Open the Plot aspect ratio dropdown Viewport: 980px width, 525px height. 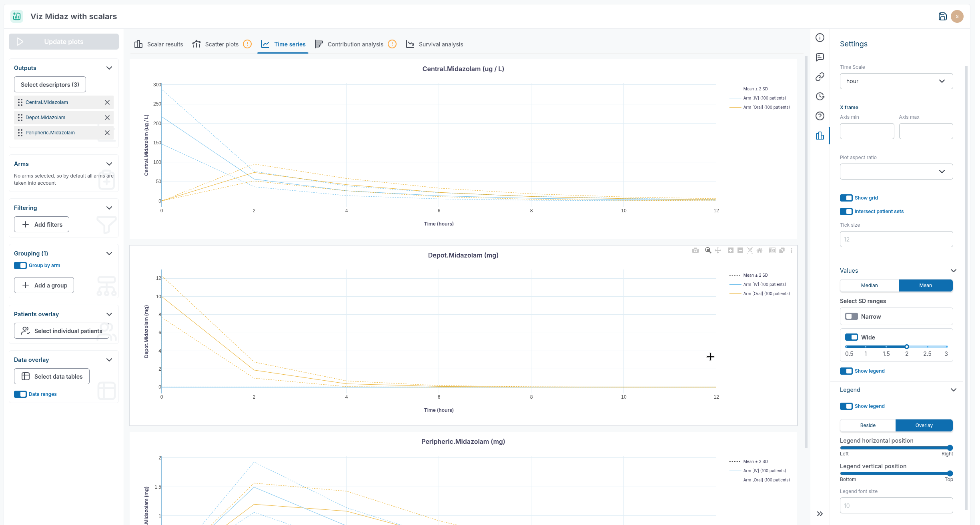(x=896, y=171)
